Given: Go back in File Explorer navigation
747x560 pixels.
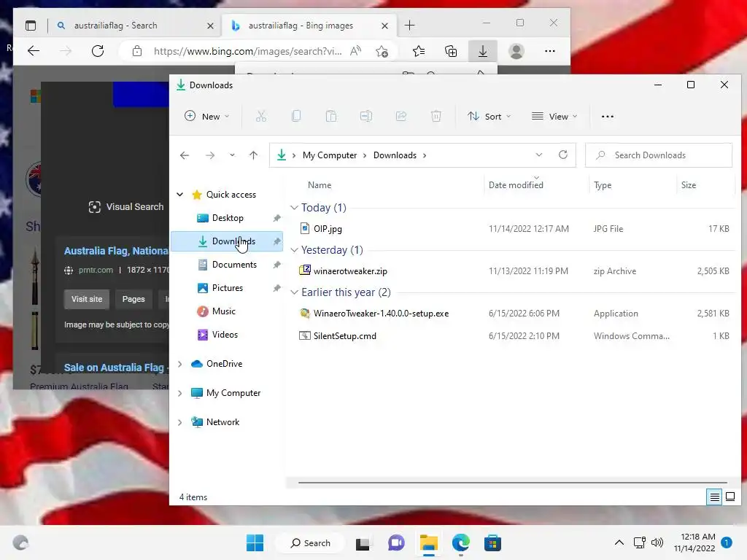Looking at the screenshot, I should click(x=185, y=155).
